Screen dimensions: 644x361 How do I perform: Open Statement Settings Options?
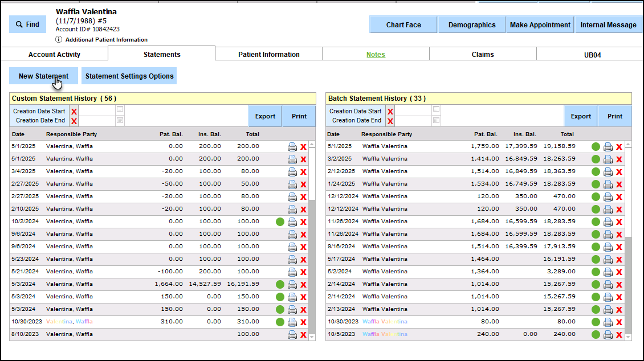(x=129, y=76)
